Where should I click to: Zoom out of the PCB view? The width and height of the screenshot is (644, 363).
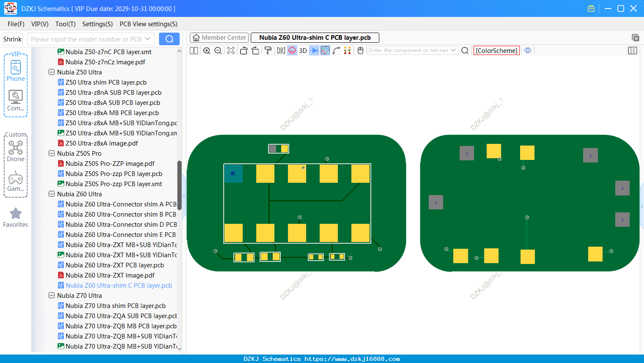(218, 50)
